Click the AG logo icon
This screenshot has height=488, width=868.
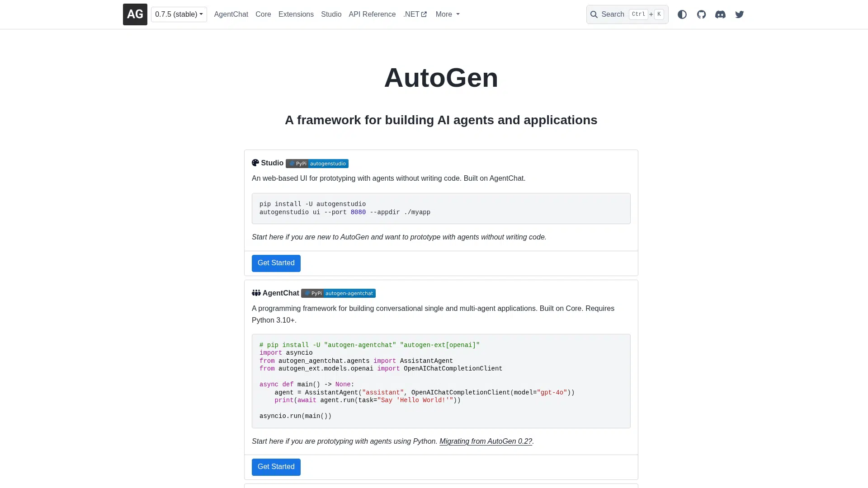[135, 14]
